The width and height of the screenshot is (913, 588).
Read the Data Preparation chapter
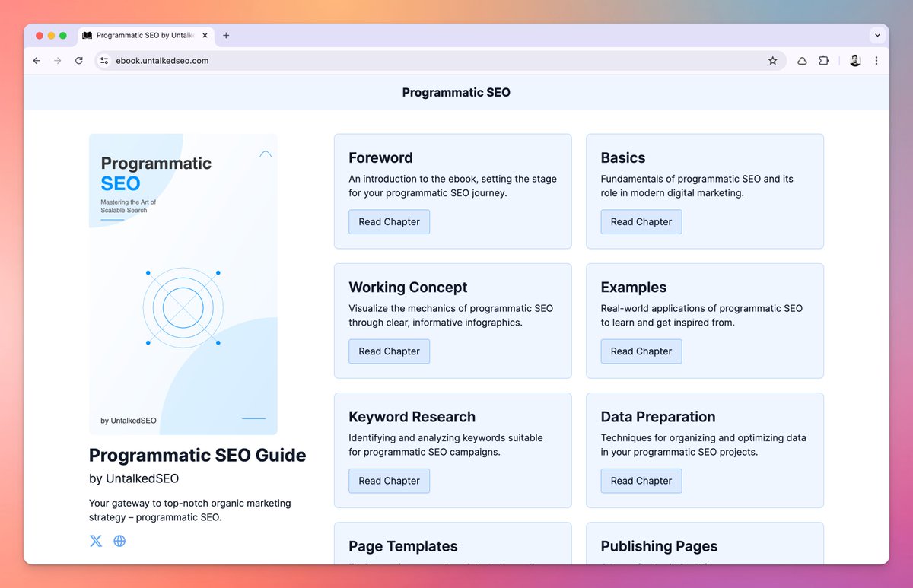641,481
